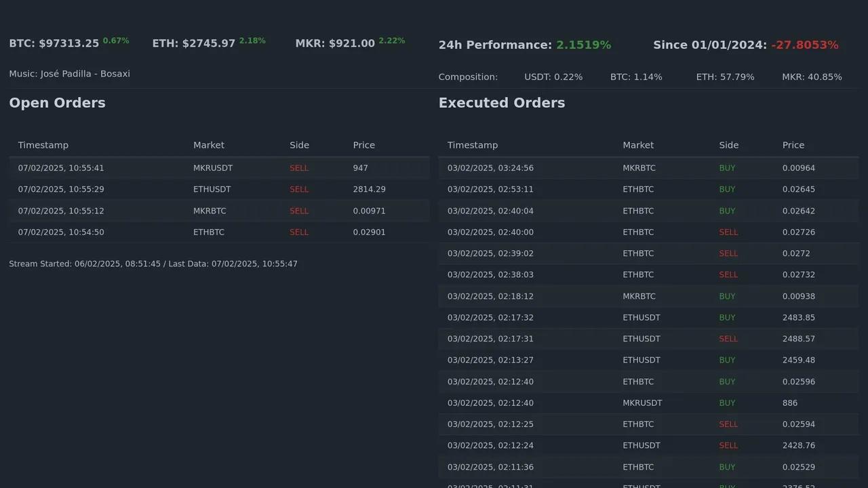868x488 pixels.
Task: Click the ETHBTC market in Open Orders
Action: (209, 232)
